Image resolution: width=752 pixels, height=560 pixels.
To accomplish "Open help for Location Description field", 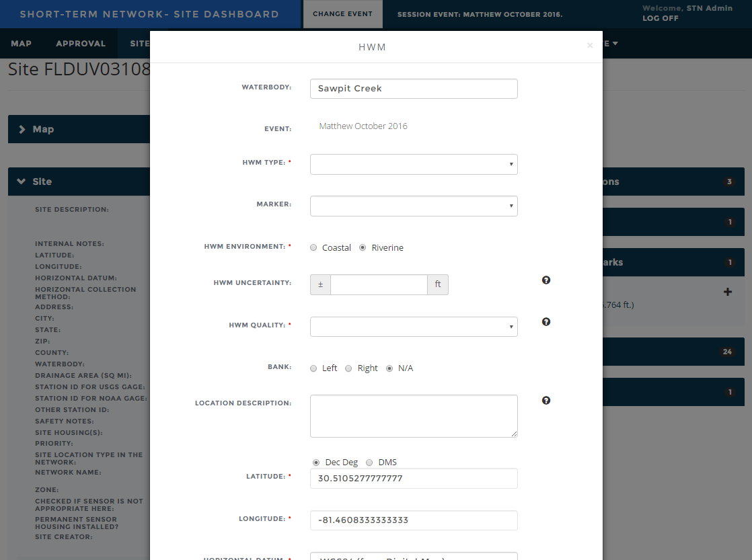I will [546, 400].
